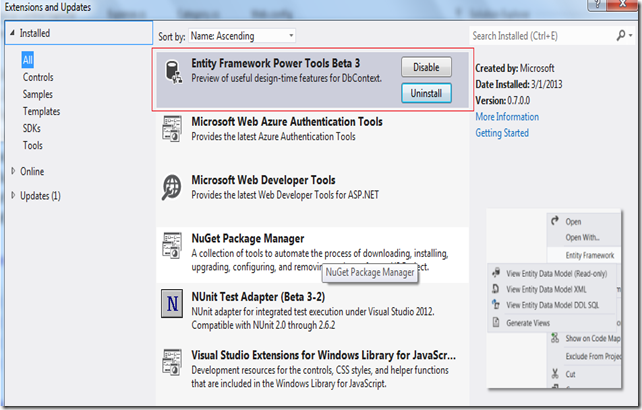The height and width of the screenshot is (410, 642).
Task: Expand the Online category
Action: 13,171
